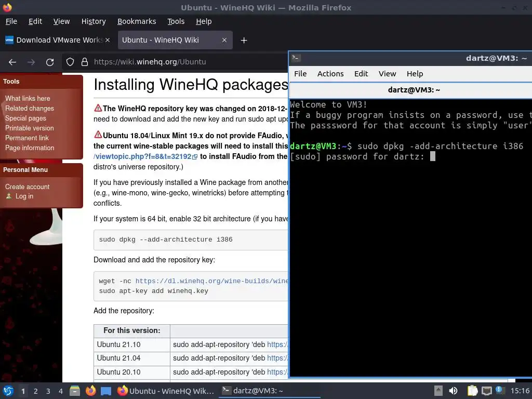The image size is (532, 399).
Task: Launch file manager from the taskbar
Action: 75,391
